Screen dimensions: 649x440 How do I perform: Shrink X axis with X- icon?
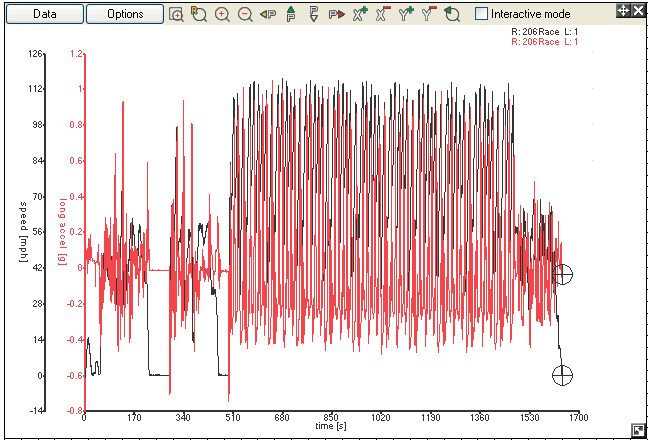tap(382, 14)
